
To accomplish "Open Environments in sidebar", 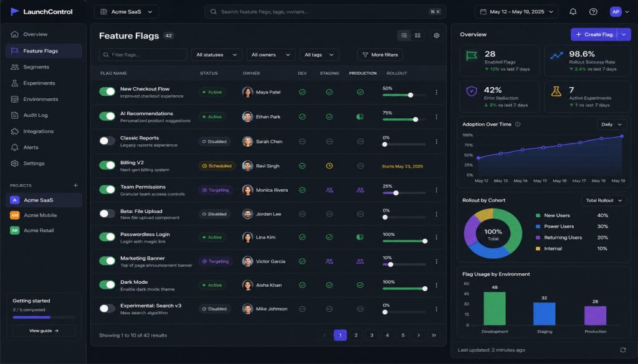I will [x=44, y=99].
